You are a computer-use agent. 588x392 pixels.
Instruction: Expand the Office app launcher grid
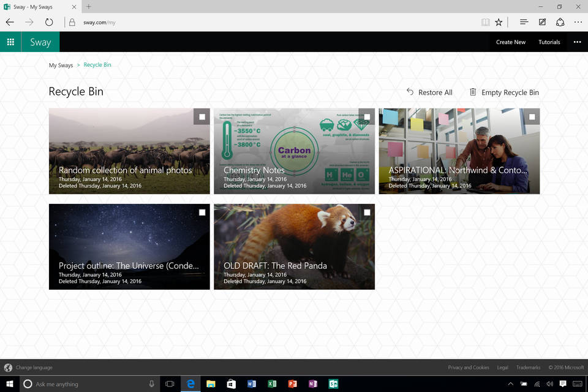(10, 42)
